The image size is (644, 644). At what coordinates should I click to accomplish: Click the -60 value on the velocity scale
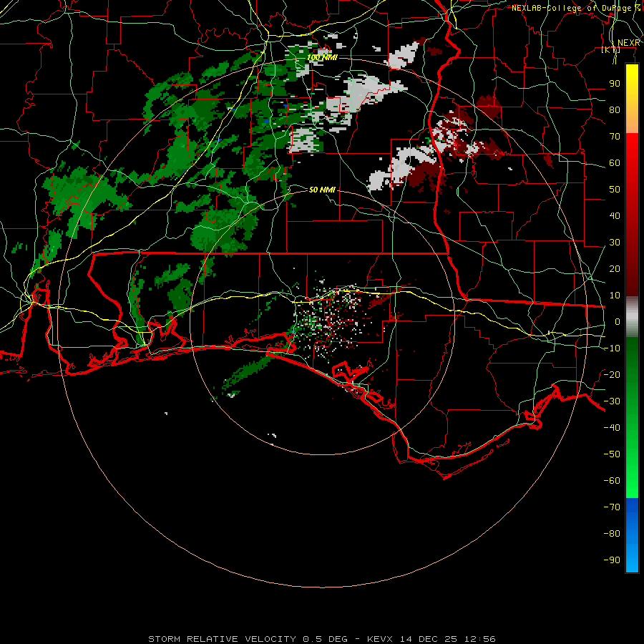[612, 481]
